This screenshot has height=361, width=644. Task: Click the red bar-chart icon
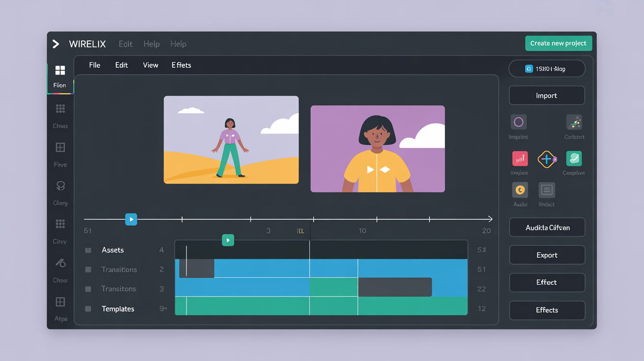(x=520, y=158)
